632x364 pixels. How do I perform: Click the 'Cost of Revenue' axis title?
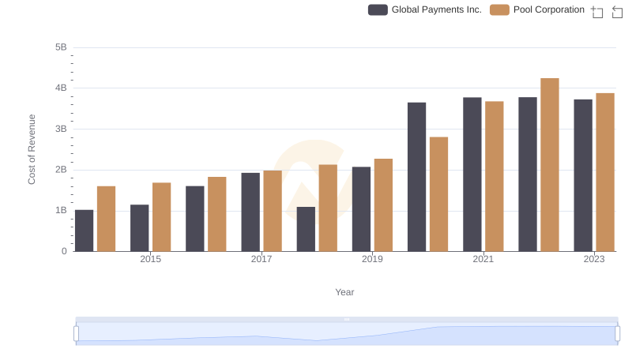(32, 149)
